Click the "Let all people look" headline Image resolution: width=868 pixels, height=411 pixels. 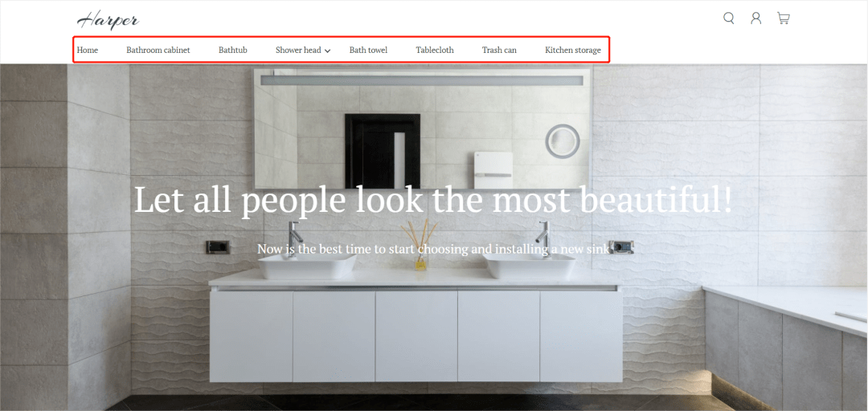point(433,200)
